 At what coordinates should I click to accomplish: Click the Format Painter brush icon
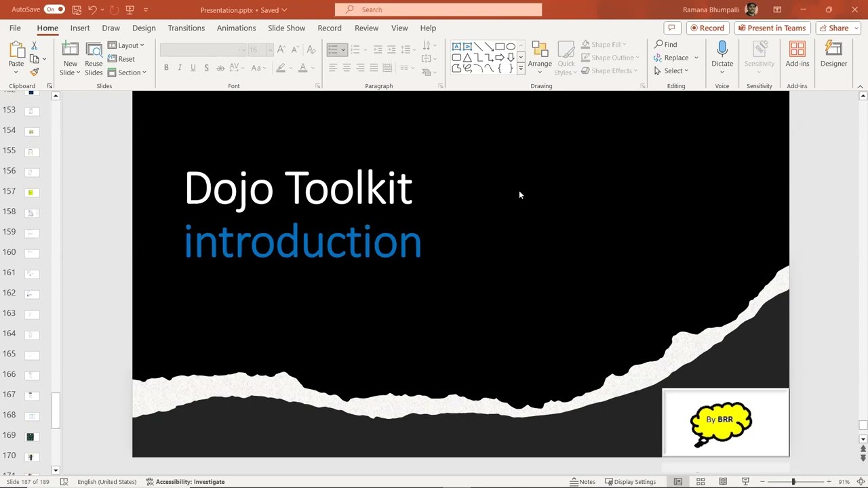point(34,73)
